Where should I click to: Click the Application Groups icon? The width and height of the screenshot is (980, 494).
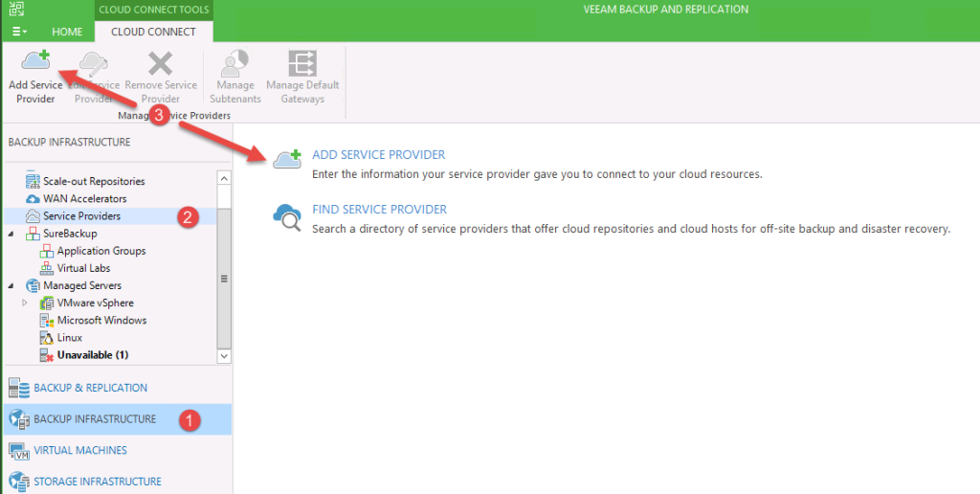(47, 251)
